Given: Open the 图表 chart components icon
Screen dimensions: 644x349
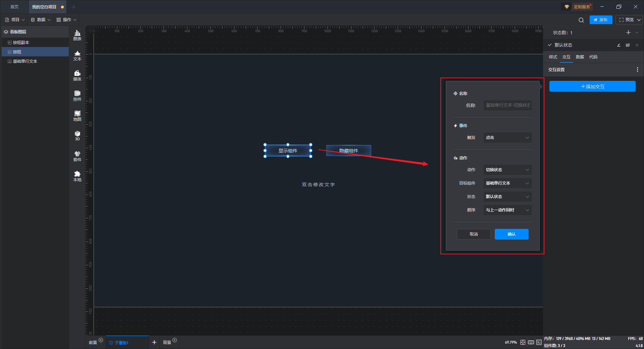Looking at the screenshot, I should pyautogui.click(x=77, y=35).
